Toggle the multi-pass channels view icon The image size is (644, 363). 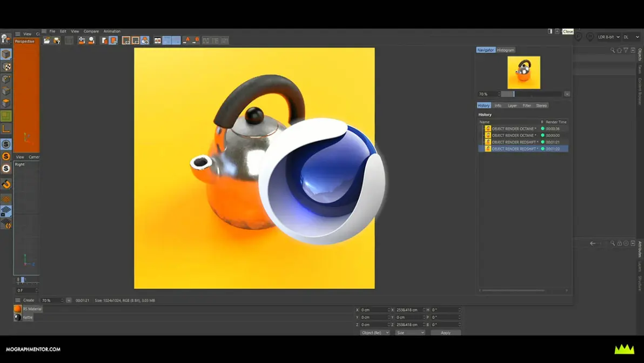coord(145,40)
